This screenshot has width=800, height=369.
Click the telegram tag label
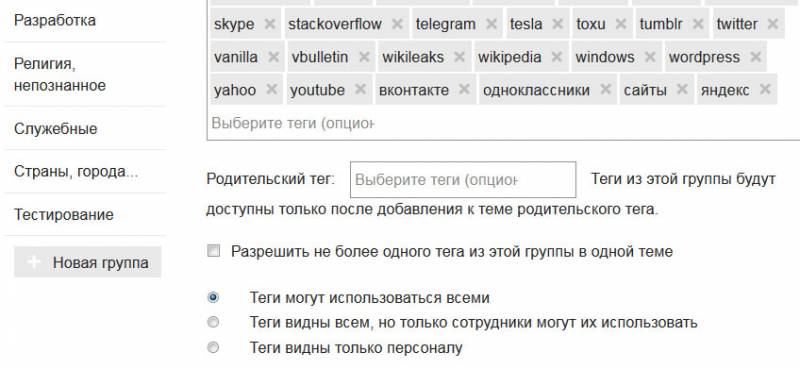pyautogui.click(x=445, y=24)
